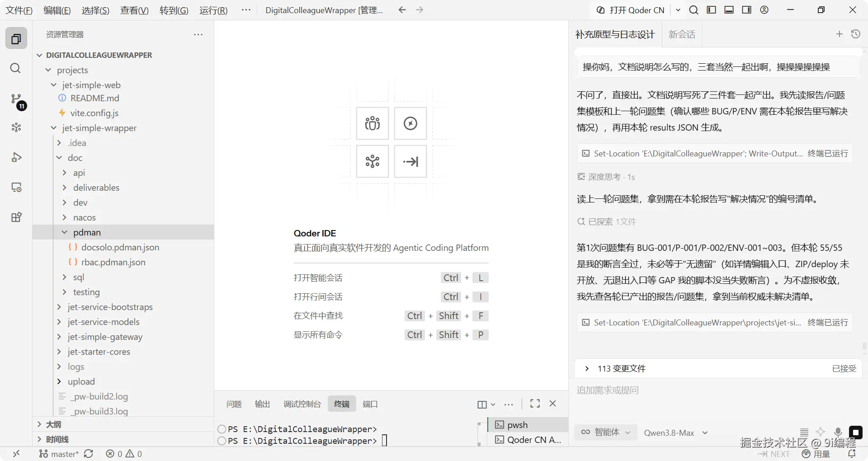
Task: Open the account profile icon in title bar
Action: click(764, 10)
